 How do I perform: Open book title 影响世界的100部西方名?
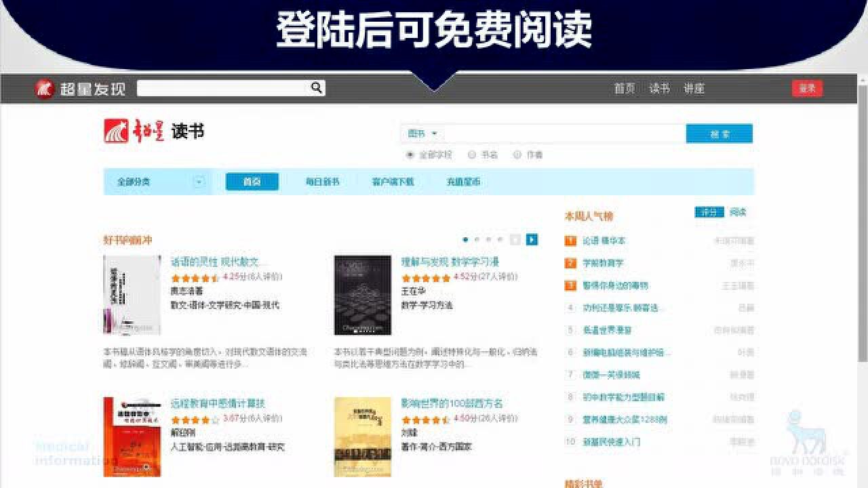click(x=452, y=403)
